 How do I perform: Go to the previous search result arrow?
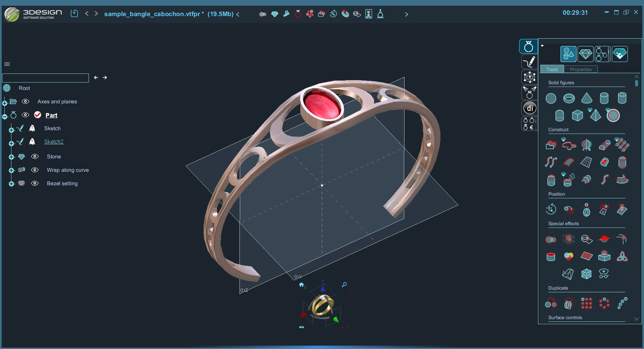pos(96,78)
